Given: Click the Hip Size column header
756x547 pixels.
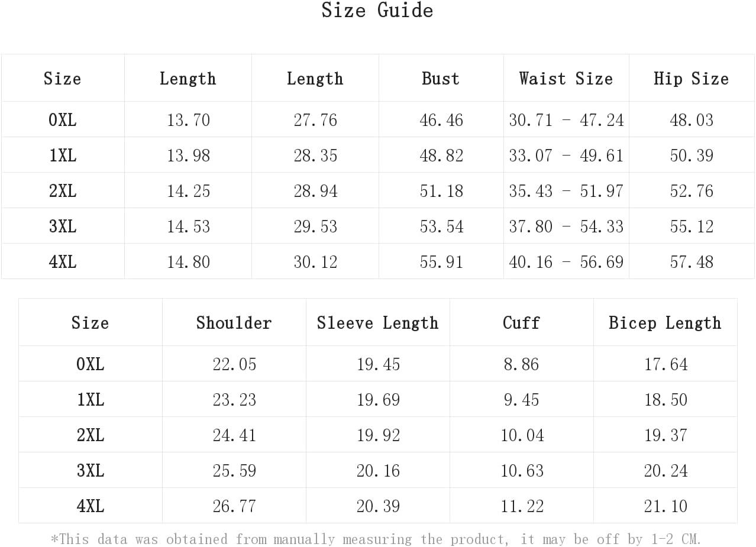Looking at the screenshot, I should coord(691,78).
